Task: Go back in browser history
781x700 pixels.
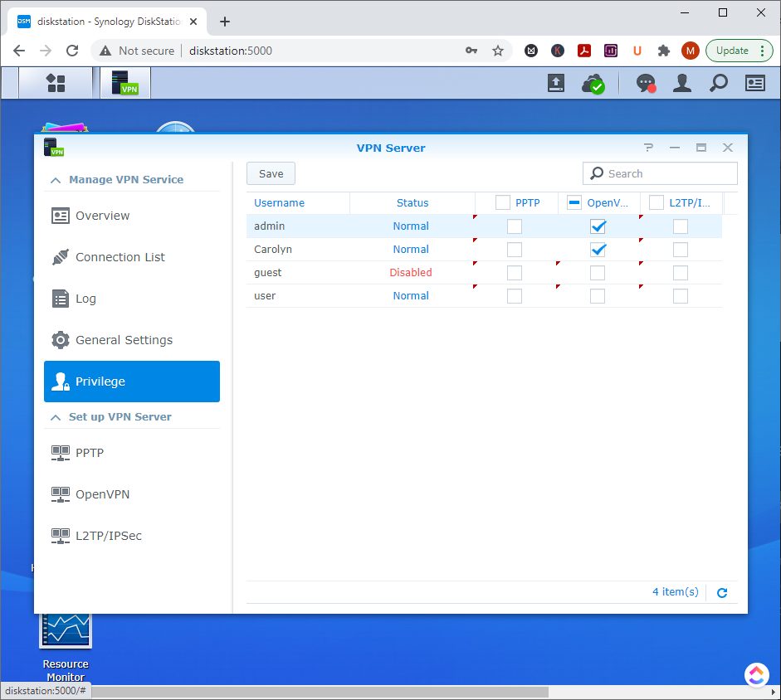Action: click(x=19, y=51)
